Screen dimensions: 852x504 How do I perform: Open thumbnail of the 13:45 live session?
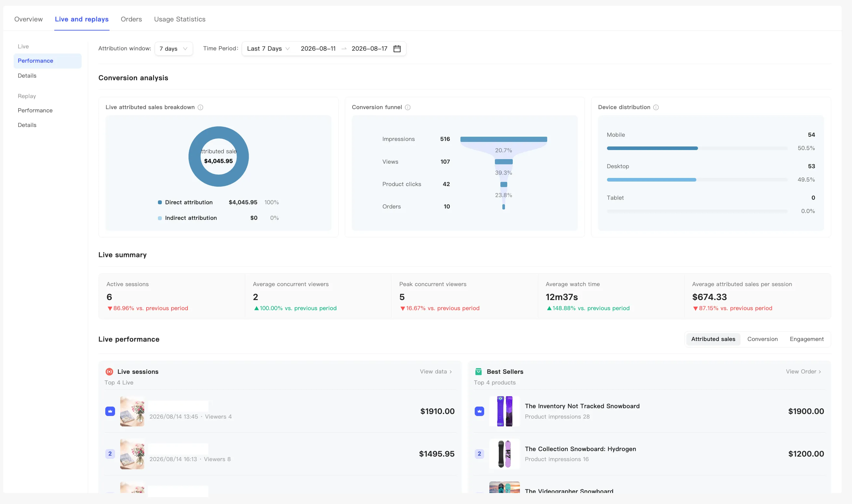tap(132, 411)
